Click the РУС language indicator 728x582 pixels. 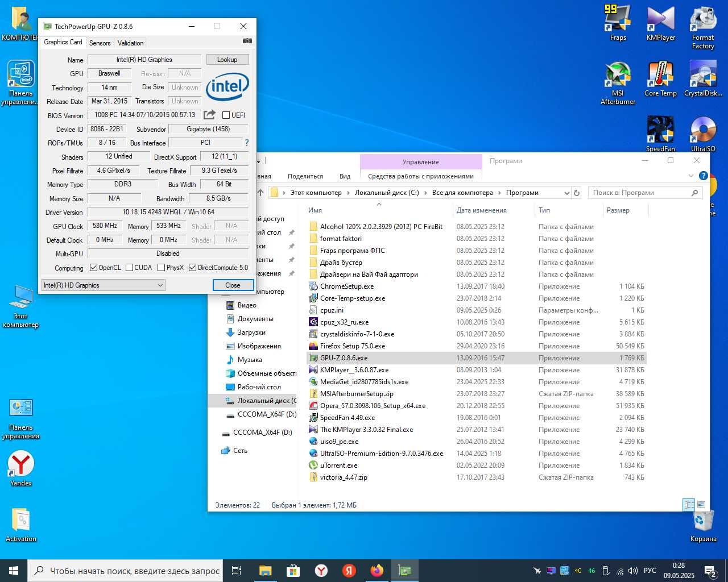(650, 571)
